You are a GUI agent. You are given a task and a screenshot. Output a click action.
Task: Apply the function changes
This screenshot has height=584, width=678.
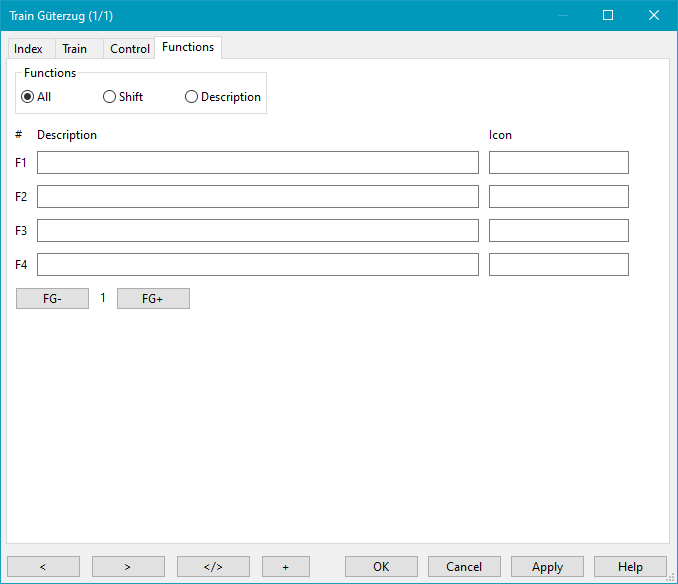tap(547, 567)
